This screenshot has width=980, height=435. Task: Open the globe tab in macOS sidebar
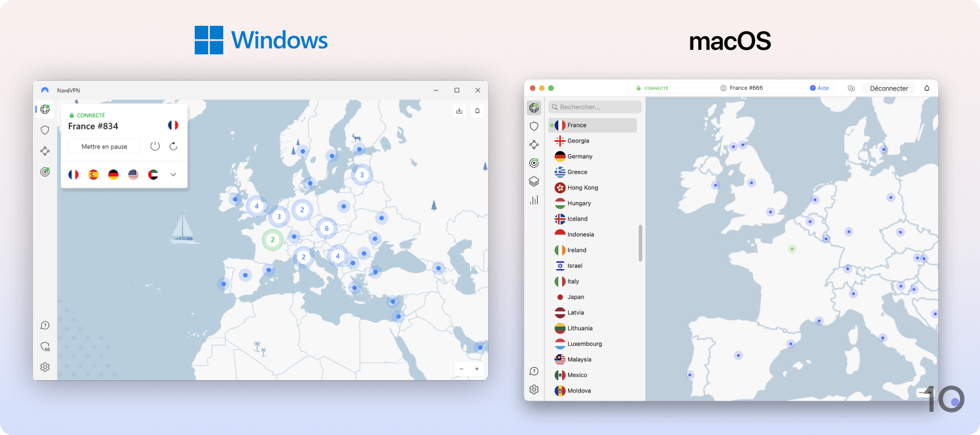click(534, 108)
